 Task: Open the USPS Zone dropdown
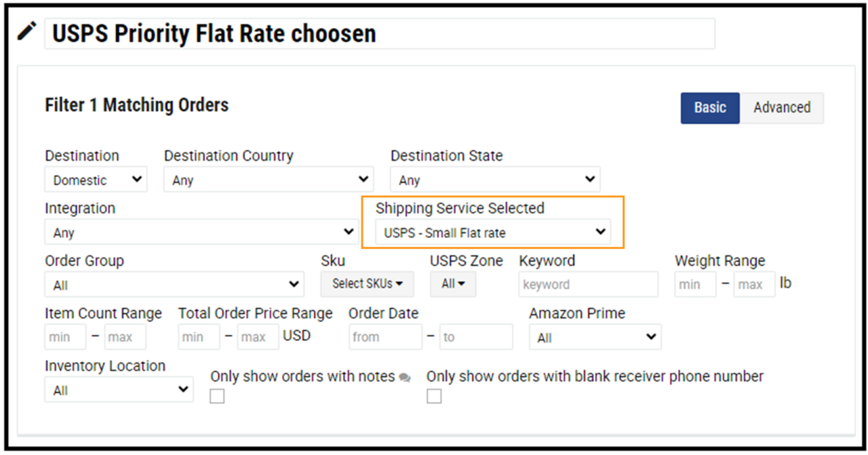pos(452,284)
